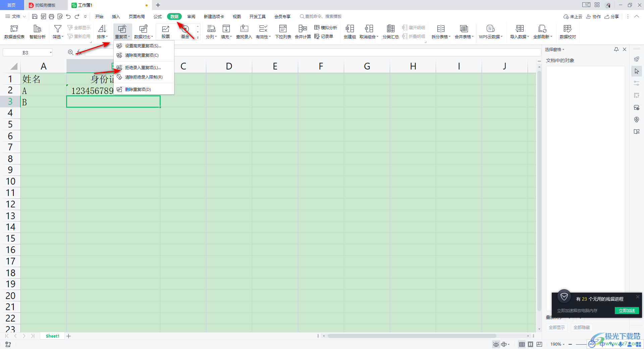Switch to Page Break Preview in status bar
Viewport: 644px width, 349px height.
(x=539, y=344)
